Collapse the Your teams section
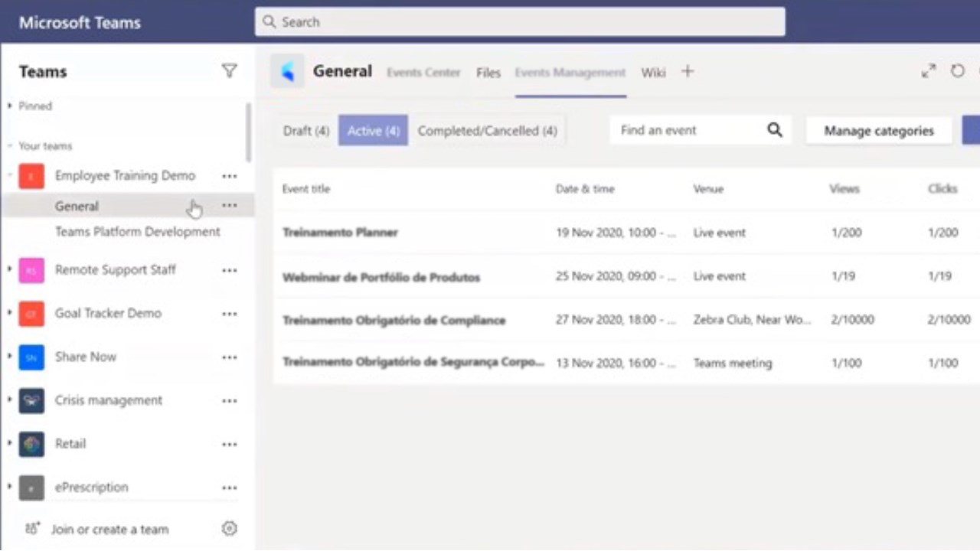 (x=10, y=145)
